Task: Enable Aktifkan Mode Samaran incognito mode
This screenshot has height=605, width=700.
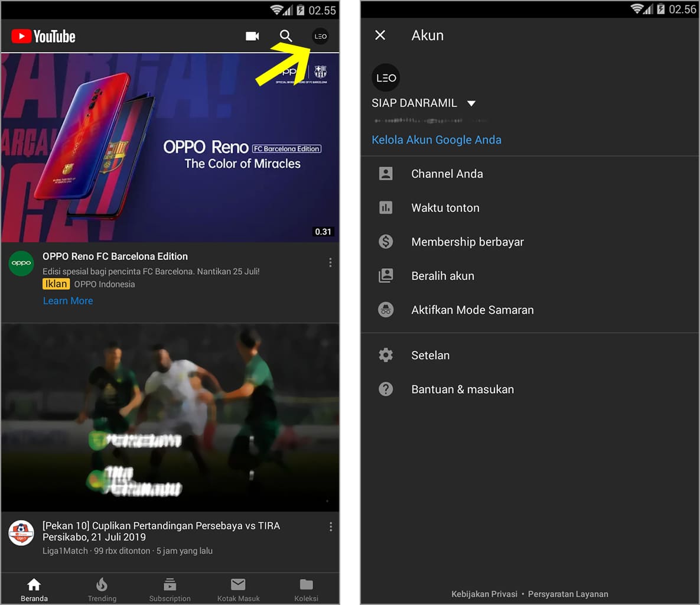Action: point(472,310)
